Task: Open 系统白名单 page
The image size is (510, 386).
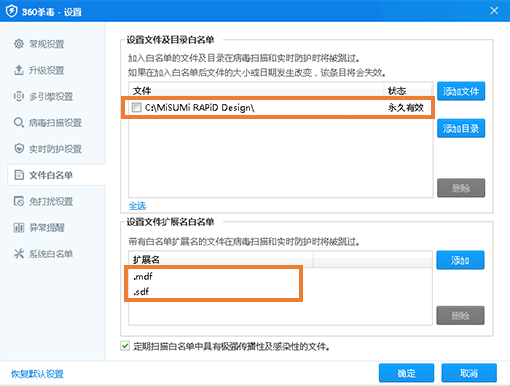Action: point(51,254)
